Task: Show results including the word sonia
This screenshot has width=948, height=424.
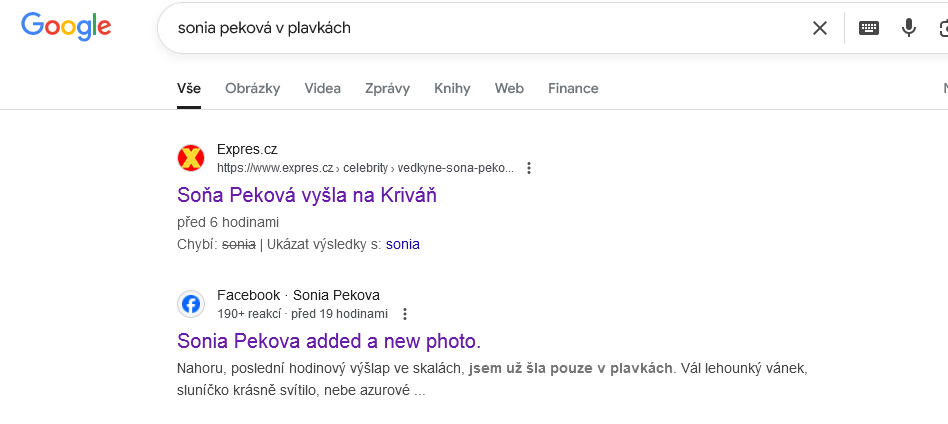Action: (x=403, y=244)
